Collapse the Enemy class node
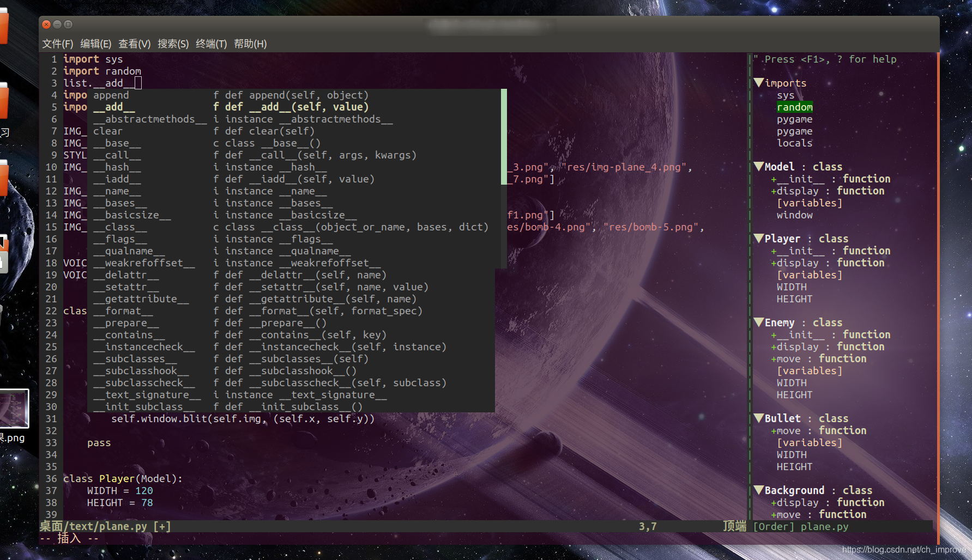This screenshot has width=972, height=560. [758, 322]
